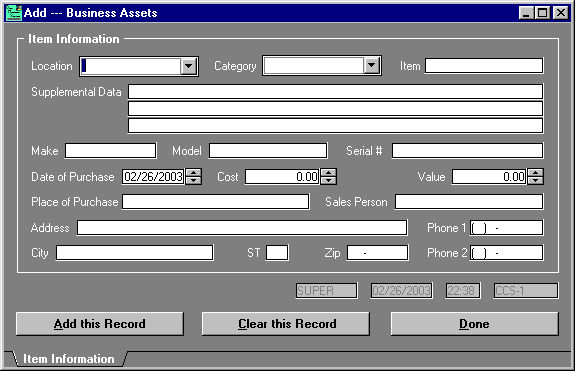Click the Date of Purchase field
Viewport: 575px width, 371px height.
pyautogui.click(x=153, y=177)
